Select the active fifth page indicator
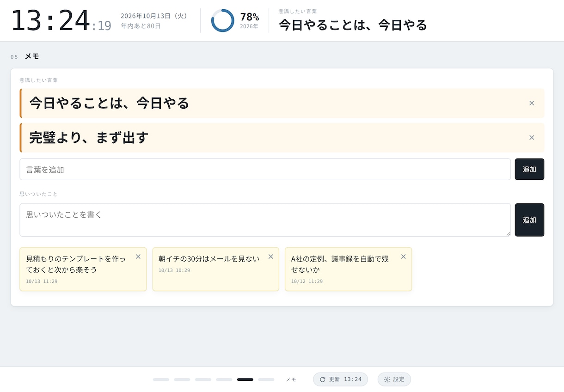564x392 pixels. click(x=245, y=380)
